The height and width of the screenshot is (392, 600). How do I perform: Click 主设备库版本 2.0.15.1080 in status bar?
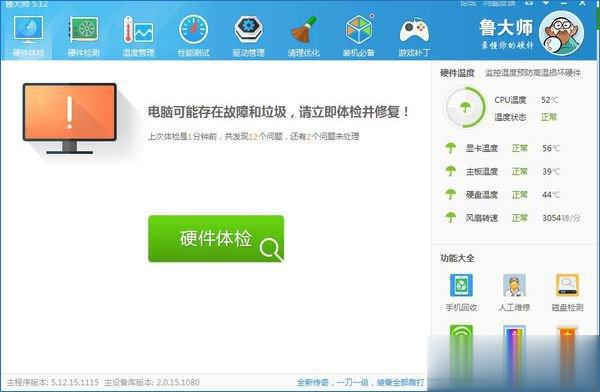click(x=152, y=382)
